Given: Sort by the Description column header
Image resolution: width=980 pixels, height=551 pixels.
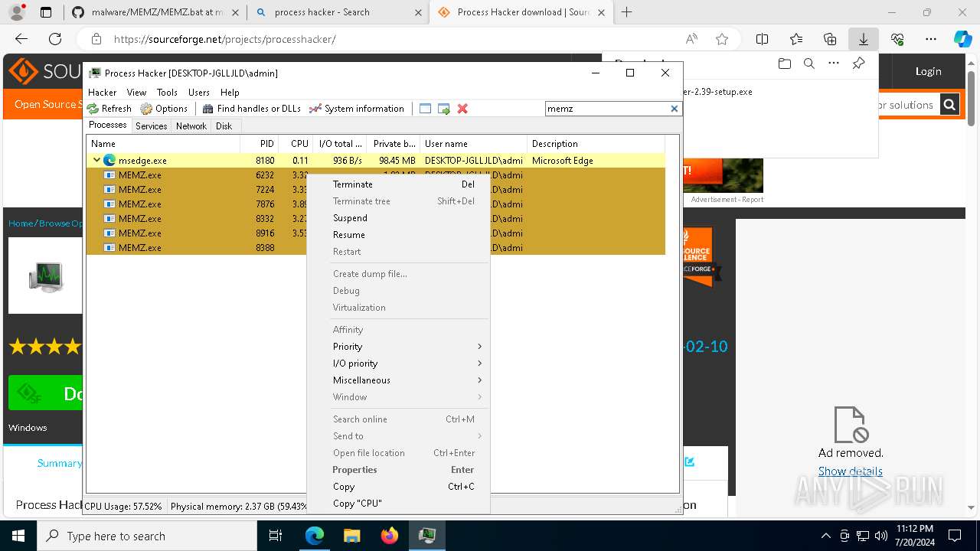Looking at the screenshot, I should coord(596,144).
